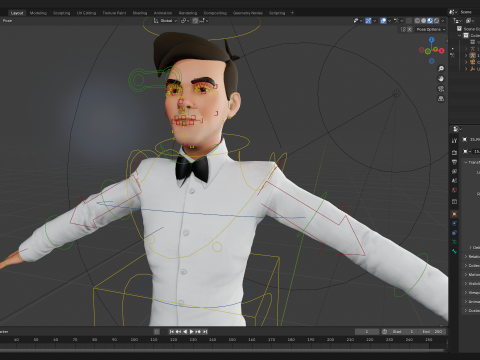Open the Geometry Nodes workspace tab
The image size is (480, 360).
[248, 13]
